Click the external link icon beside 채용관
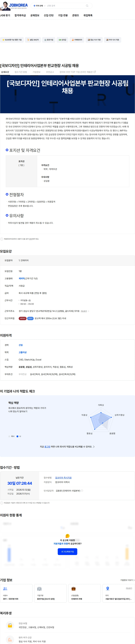 tap(95, 72)
